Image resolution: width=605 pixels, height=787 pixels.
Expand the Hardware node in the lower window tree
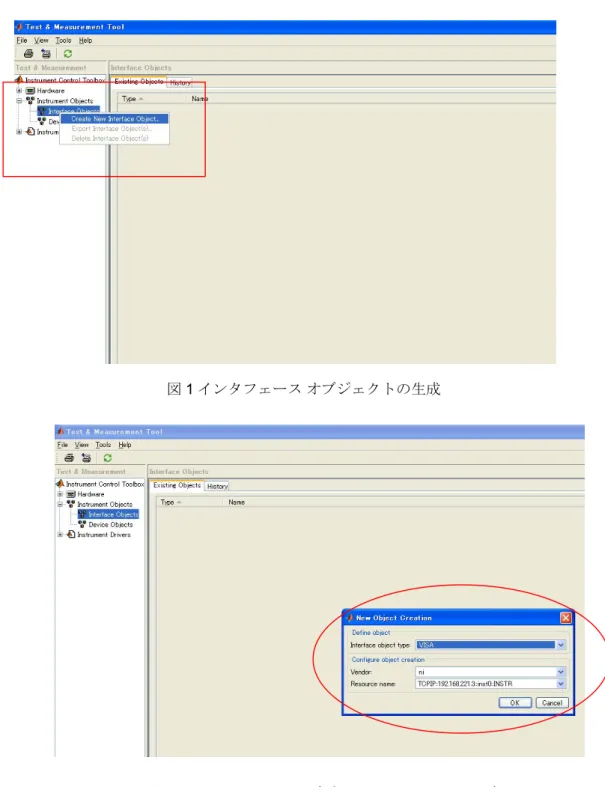pos(60,494)
